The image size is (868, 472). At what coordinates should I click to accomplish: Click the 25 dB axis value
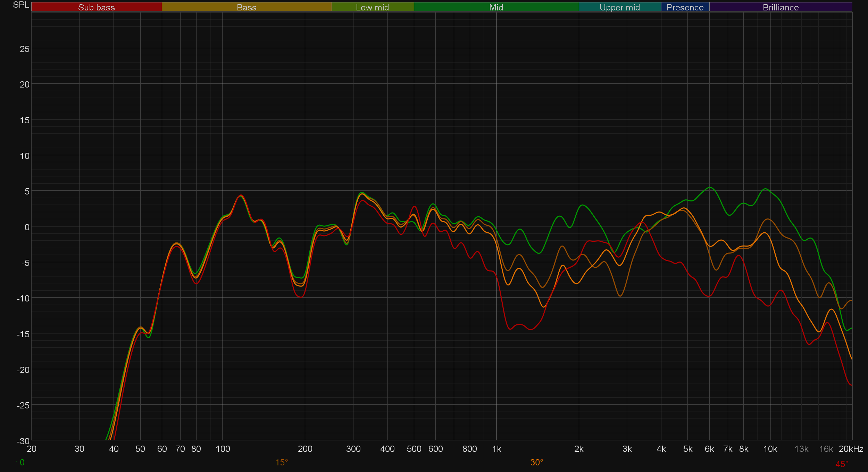25,49
